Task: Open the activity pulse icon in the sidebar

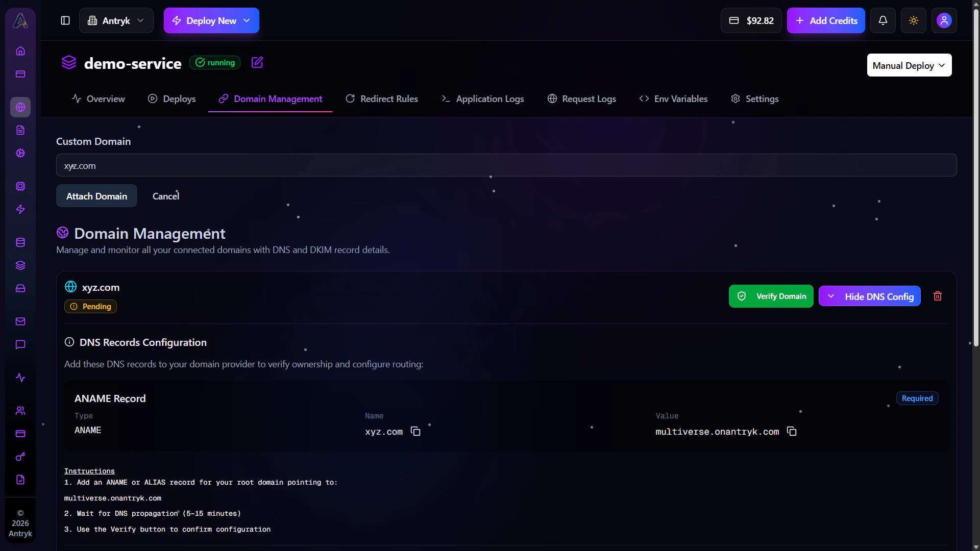Action: (x=20, y=378)
